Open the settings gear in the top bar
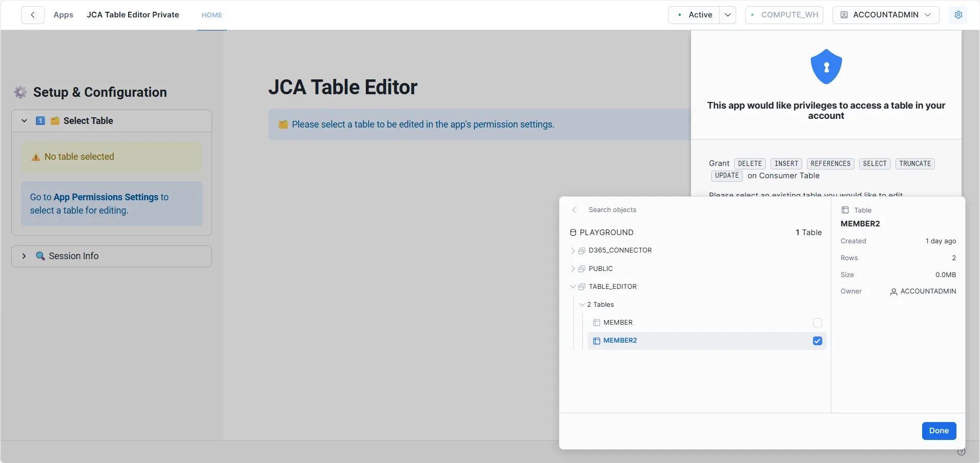Image resolution: width=980 pixels, height=463 pixels. pos(958,15)
